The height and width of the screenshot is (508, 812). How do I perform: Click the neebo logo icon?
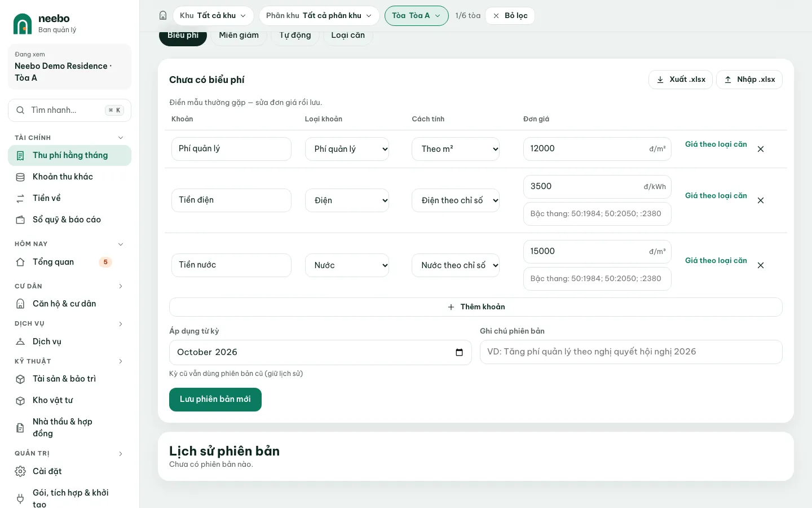click(x=23, y=24)
